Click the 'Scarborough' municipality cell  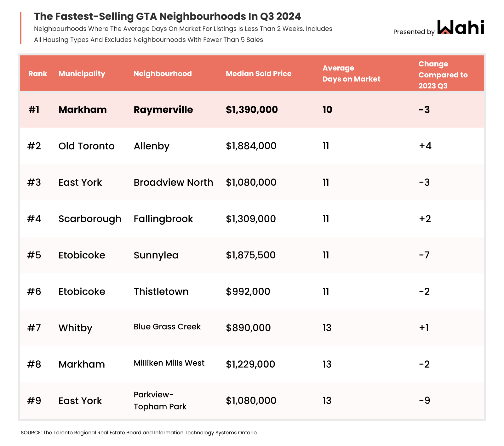click(90, 219)
